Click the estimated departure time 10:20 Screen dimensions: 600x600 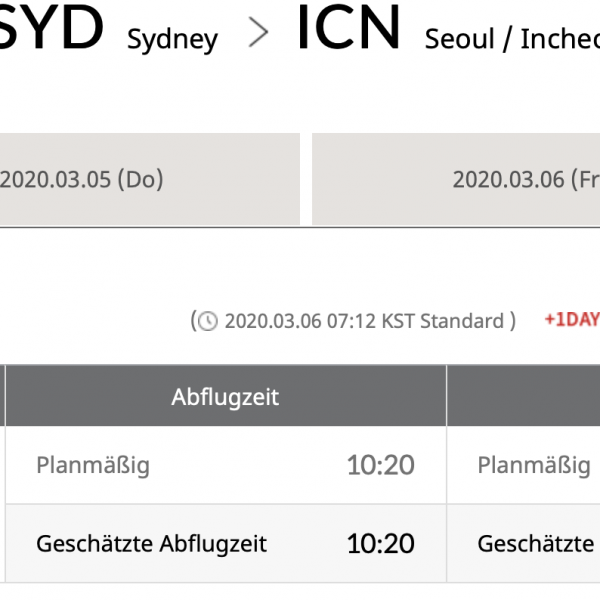(380, 544)
